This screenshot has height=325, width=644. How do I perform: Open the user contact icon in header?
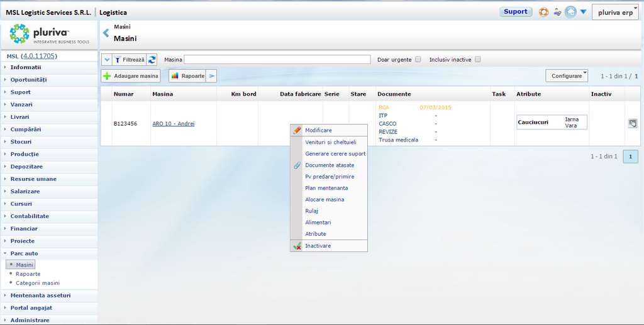pos(557,12)
